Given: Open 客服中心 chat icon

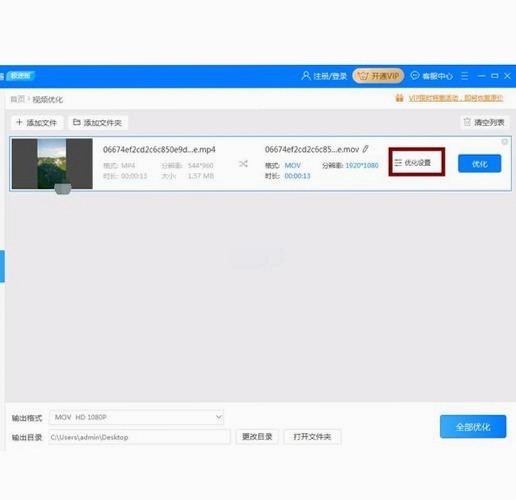Looking at the screenshot, I should click(415, 76).
